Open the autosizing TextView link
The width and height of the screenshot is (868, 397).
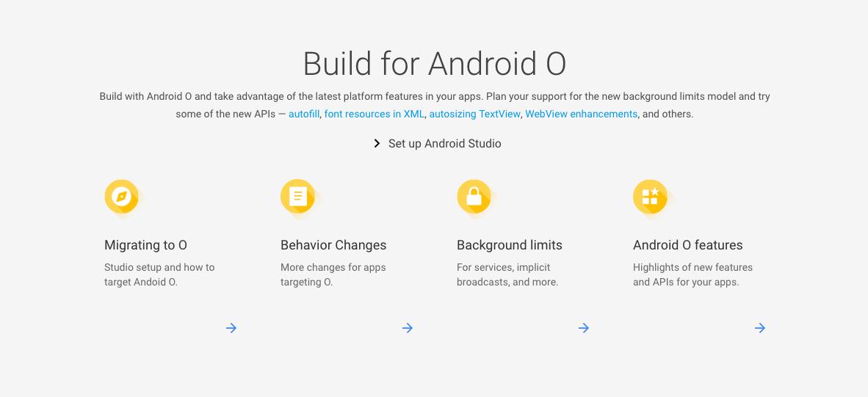tap(474, 114)
